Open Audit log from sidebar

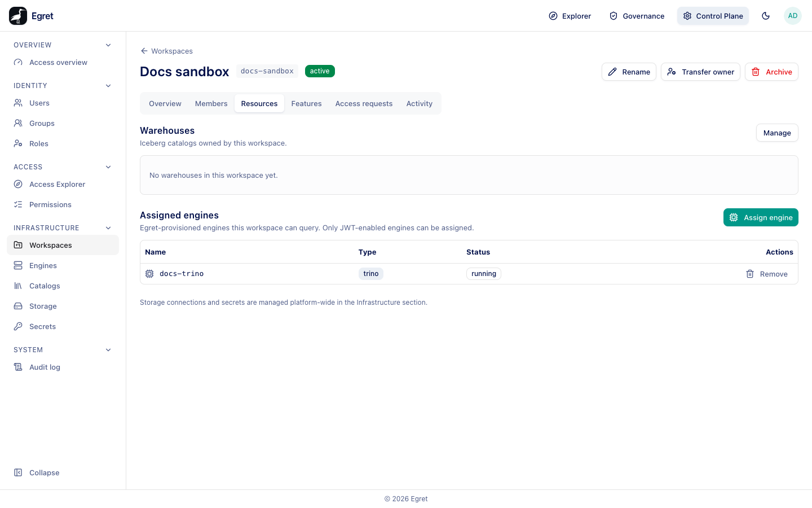pos(63,367)
